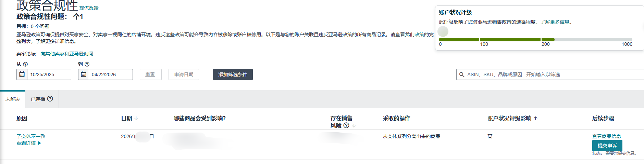Open the 查看商品信息 link

[x=606, y=136]
